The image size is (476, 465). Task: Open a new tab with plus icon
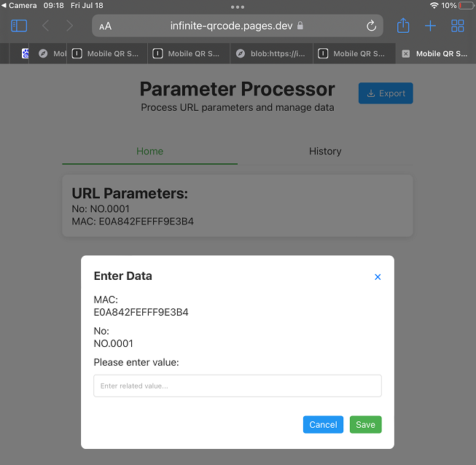[430, 26]
